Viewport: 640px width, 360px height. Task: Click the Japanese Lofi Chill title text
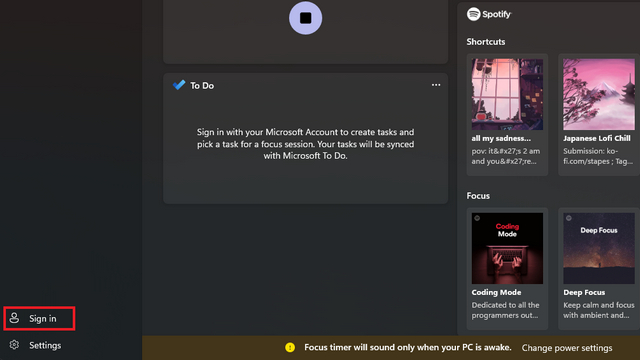pyautogui.click(x=597, y=138)
